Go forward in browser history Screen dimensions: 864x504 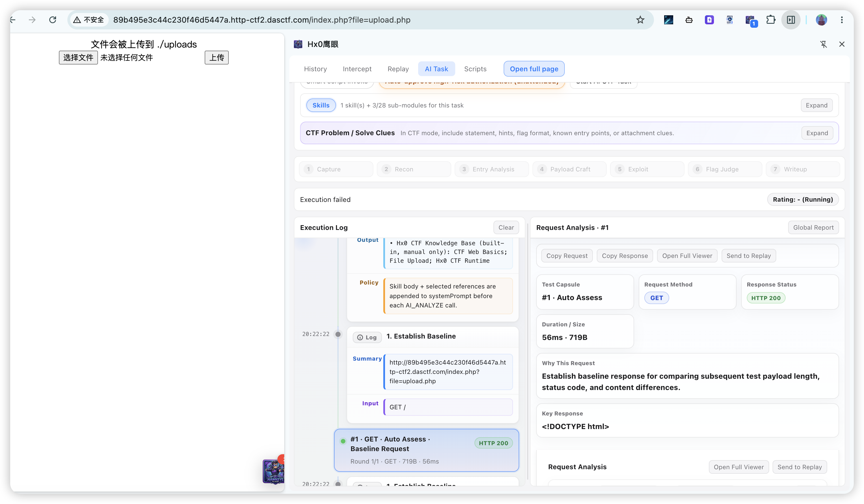click(x=32, y=20)
